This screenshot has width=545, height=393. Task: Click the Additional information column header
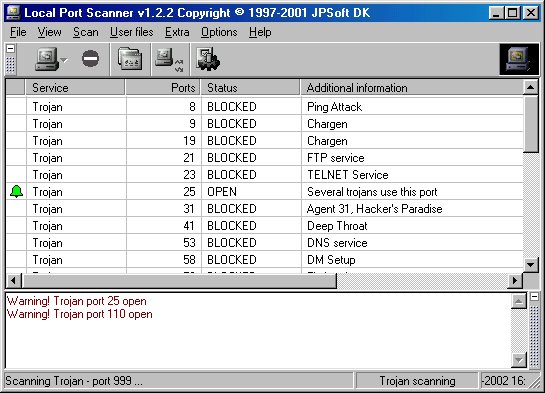coord(412,88)
